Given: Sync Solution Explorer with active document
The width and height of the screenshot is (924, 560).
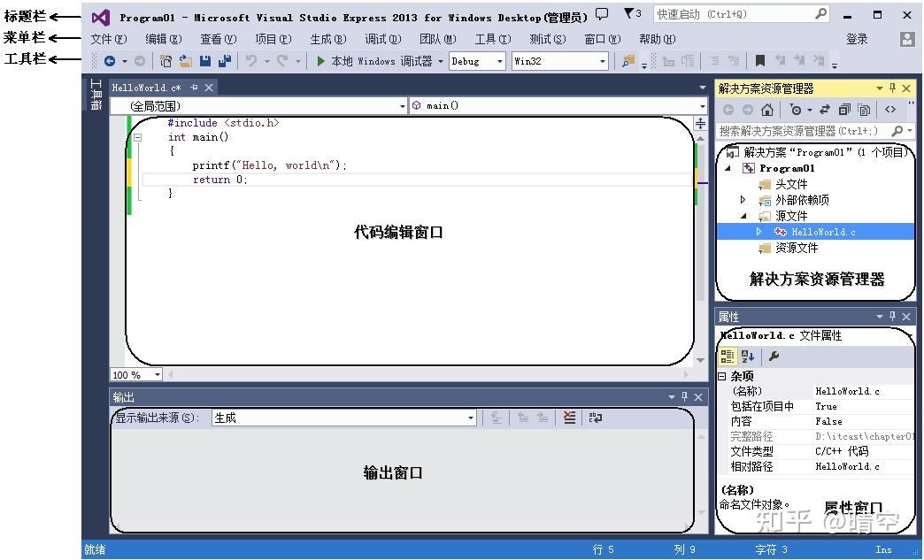Looking at the screenshot, I should pyautogui.click(x=824, y=110).
